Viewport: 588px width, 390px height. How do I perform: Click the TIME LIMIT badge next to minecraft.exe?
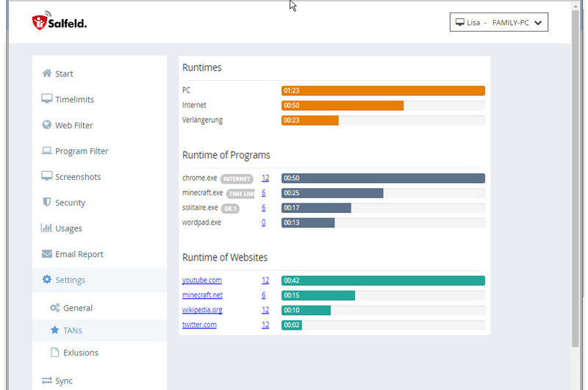click(x=241, y=194)
